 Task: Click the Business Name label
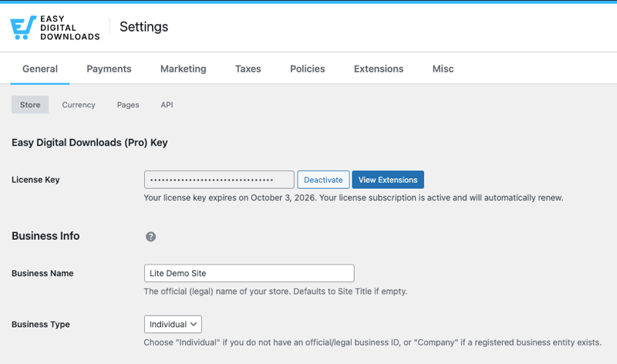click(42, 273)
